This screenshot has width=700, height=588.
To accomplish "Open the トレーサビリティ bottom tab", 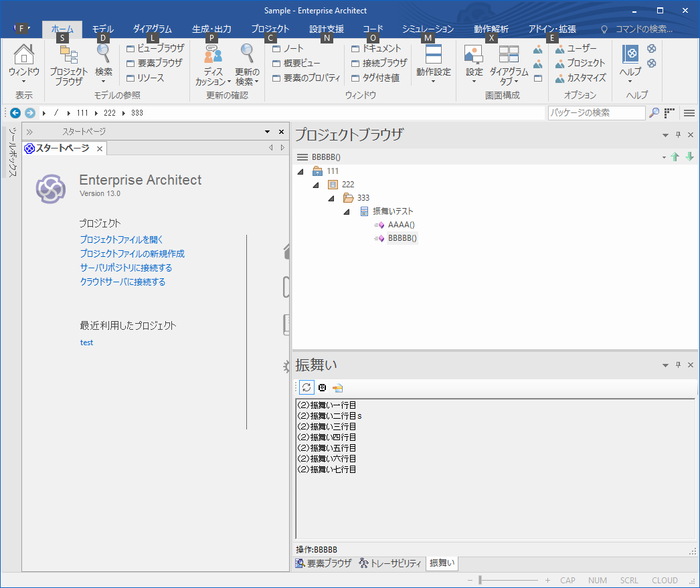I will click(389, 563).
